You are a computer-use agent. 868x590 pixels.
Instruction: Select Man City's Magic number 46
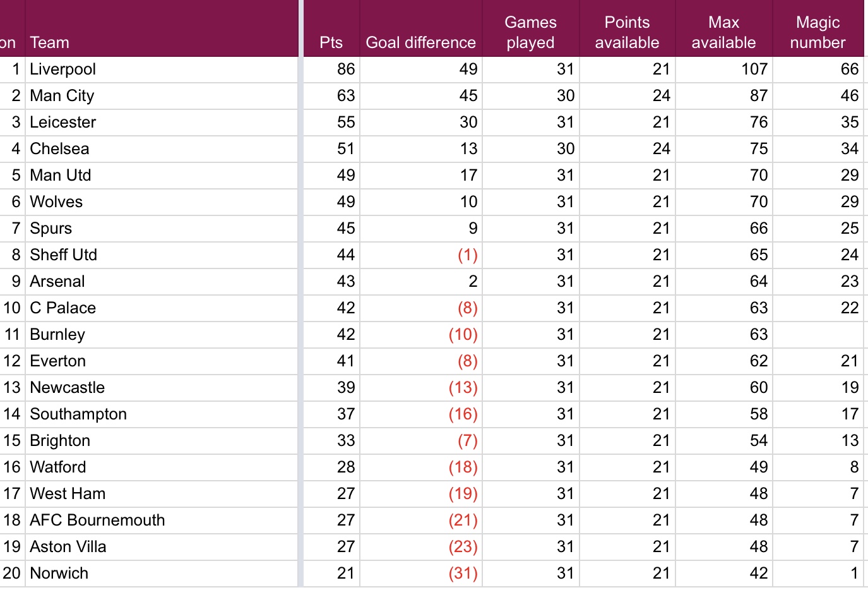pos(849,95)
